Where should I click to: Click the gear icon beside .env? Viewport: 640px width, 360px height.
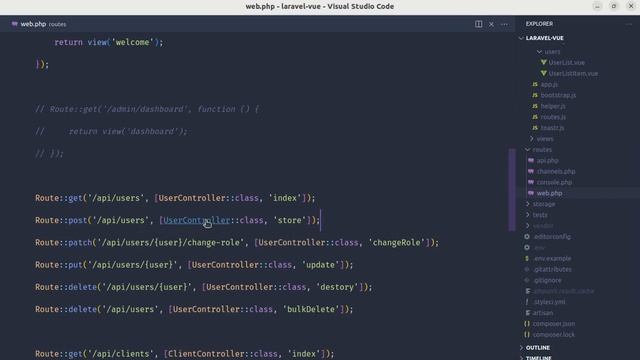tap(527, 247)
